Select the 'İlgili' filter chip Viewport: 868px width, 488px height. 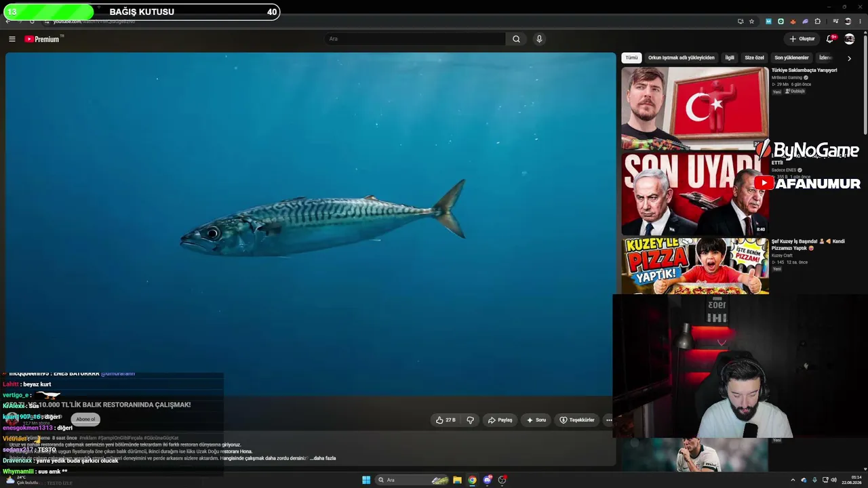(x=730, y=58)
